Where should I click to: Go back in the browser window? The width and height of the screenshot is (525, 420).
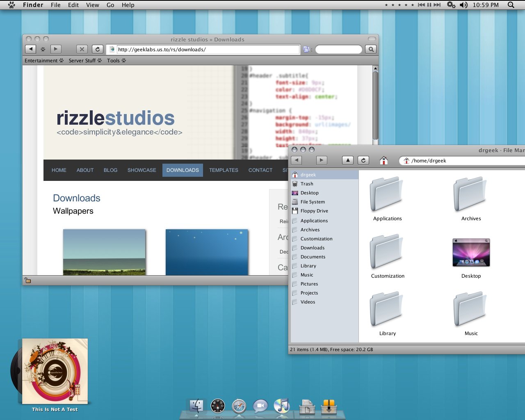(31, 49)
